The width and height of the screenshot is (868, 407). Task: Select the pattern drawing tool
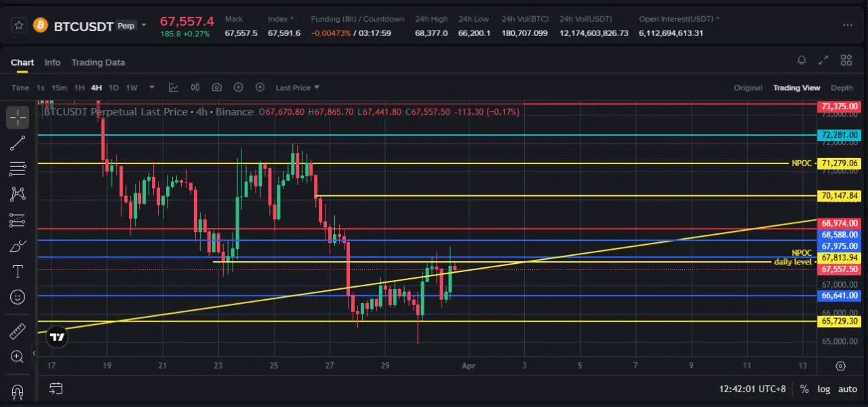(x=18, y=194)
